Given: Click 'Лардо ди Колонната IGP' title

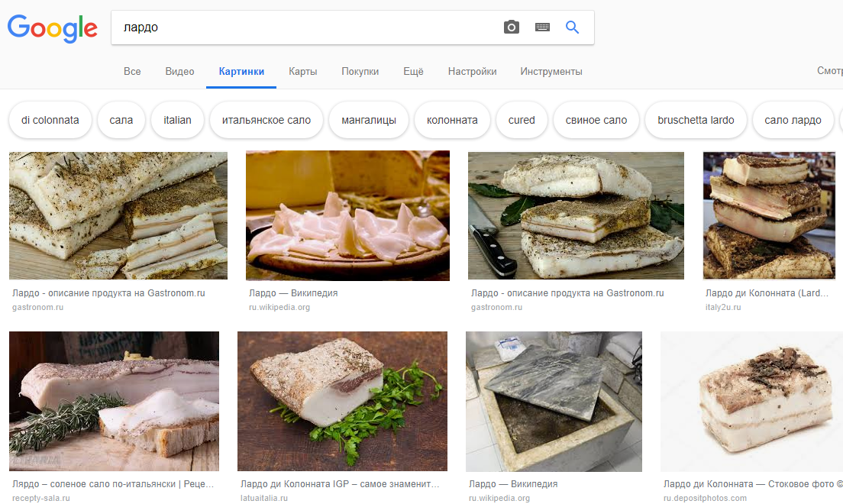Looking at the screenshot, I should click(x=340, y=484).
